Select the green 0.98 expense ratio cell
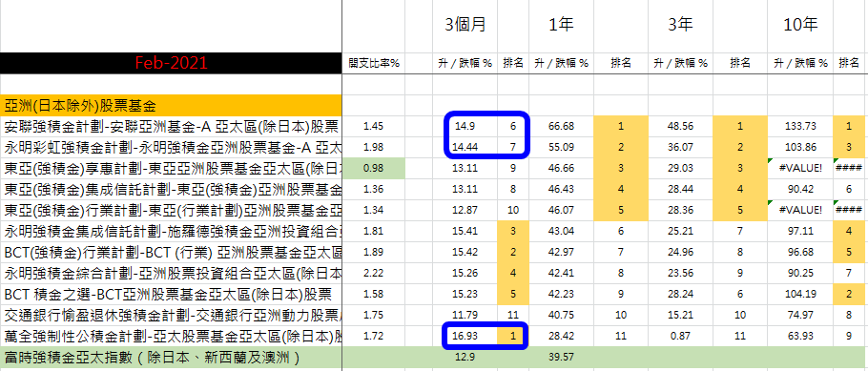Image resolution: width=868 pixels, height=371 pixels. click(374, 169)
